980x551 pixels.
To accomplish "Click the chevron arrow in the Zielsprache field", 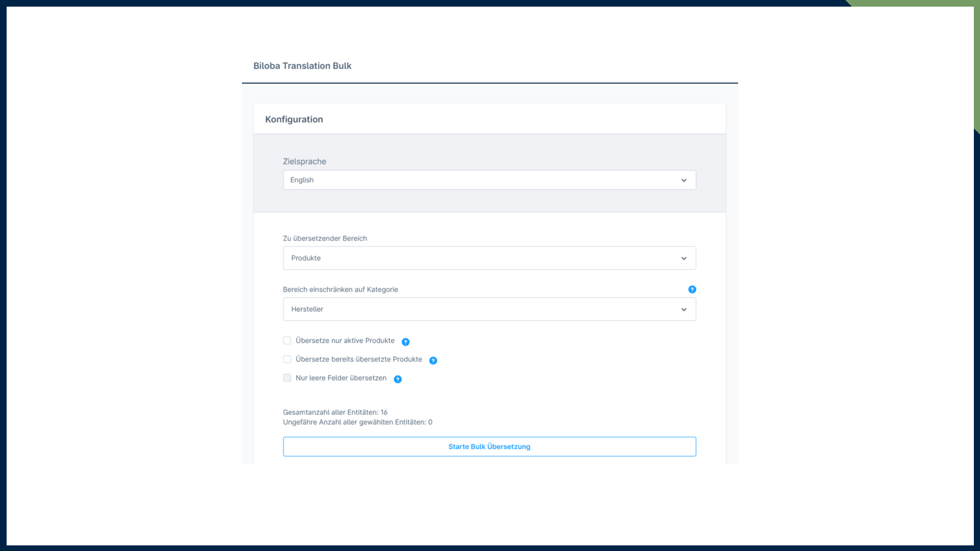I will point(684,180).
